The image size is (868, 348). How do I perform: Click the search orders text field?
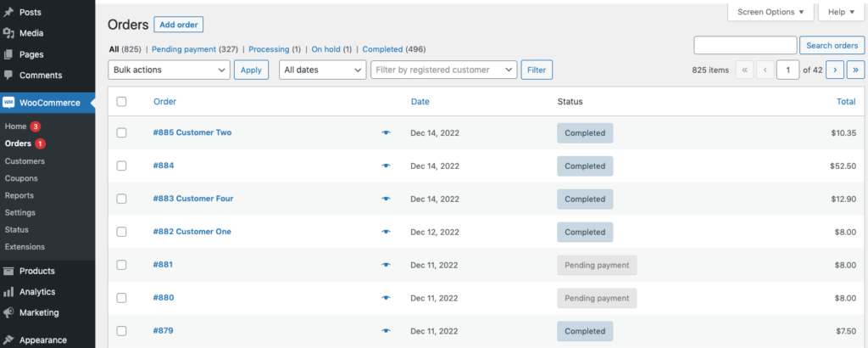pos(745,46)
